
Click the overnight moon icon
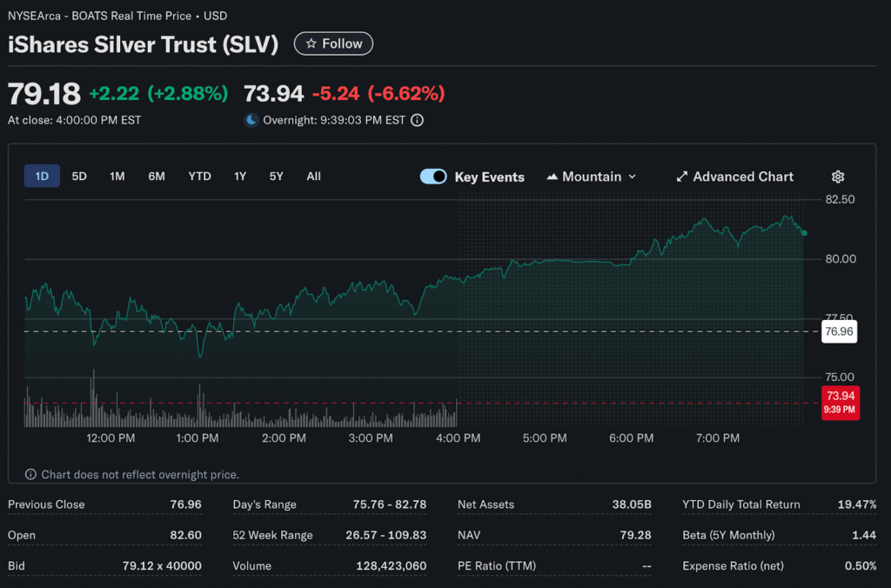click(x=251, y=120)
